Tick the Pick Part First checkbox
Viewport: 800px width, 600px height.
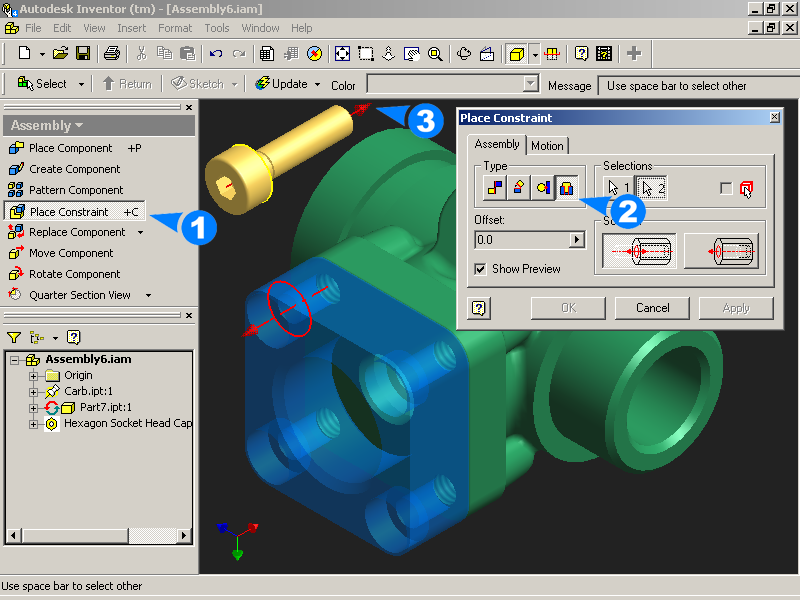726,188
